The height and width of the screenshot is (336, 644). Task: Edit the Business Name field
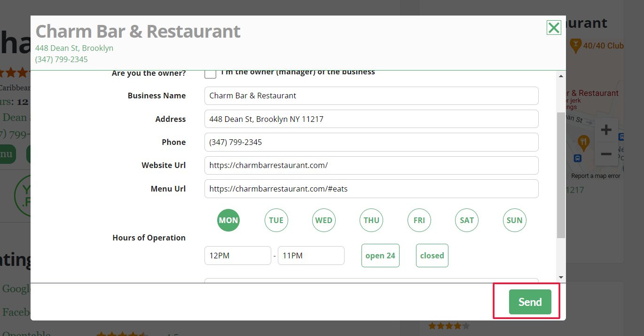point(371,96)
